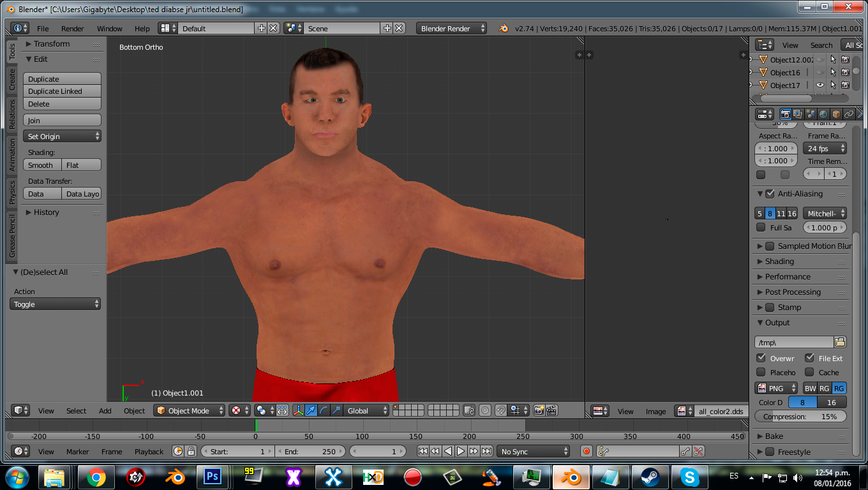Screen dimensions: 868x490
Task: Adjust the Compression 15% slider
Action: pos(800,416)
